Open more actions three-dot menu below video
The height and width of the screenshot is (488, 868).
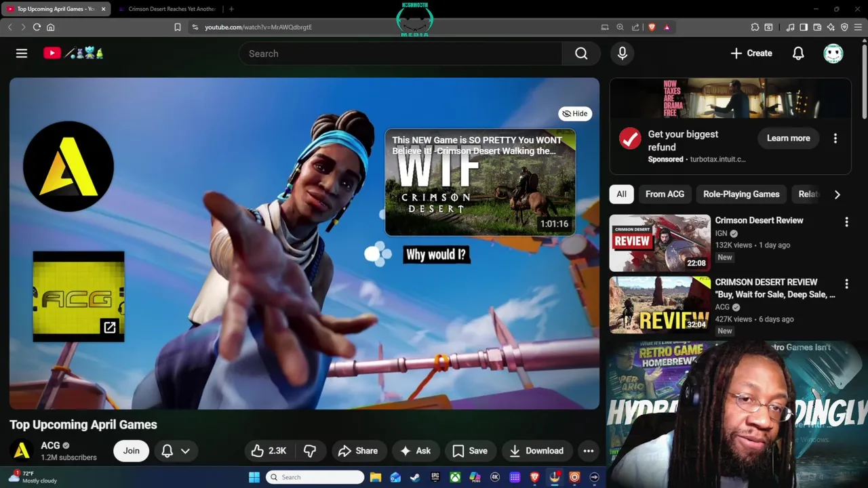[x=589, y=451]
